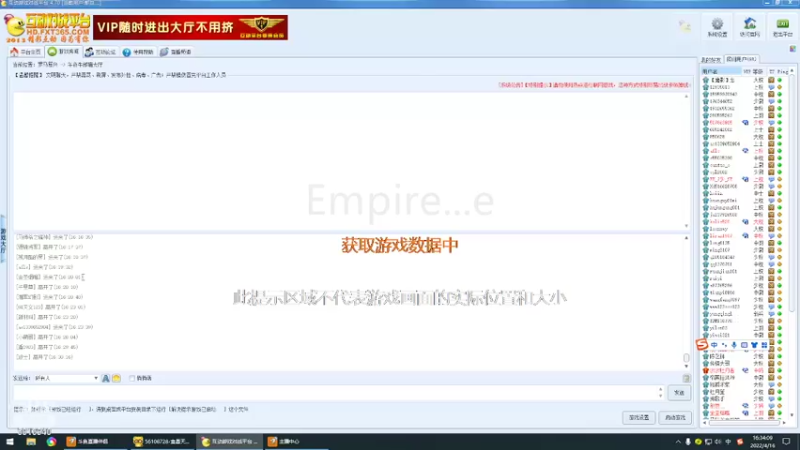The image size is (800, 450).
Task: Click the start game button at bottom right
Action: (x=675, y=418)
